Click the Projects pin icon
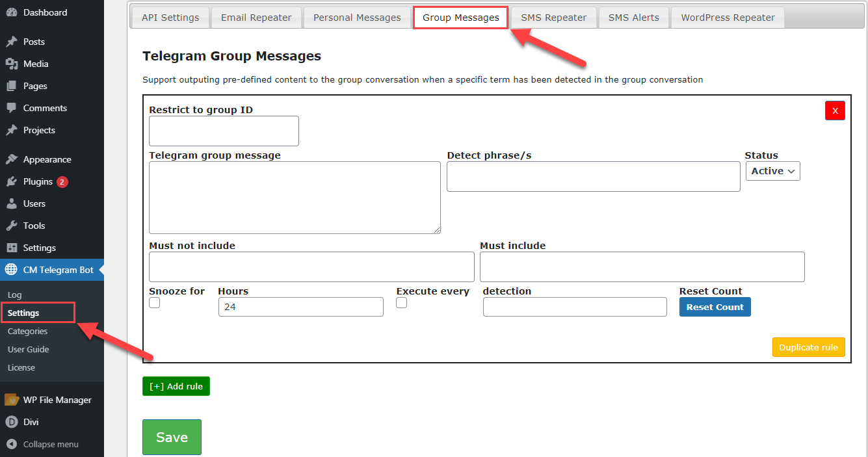This screenshot has width=868, height=457. (12, 130)
